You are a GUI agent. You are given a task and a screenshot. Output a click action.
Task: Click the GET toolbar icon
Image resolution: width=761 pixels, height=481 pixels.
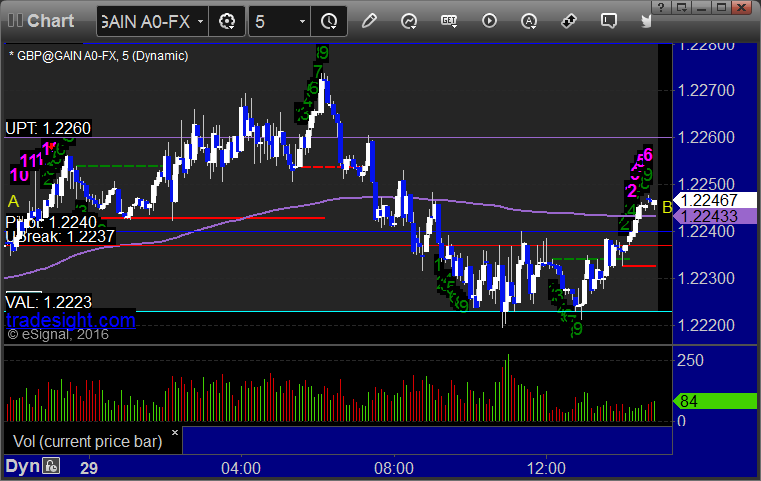point(449,21)
